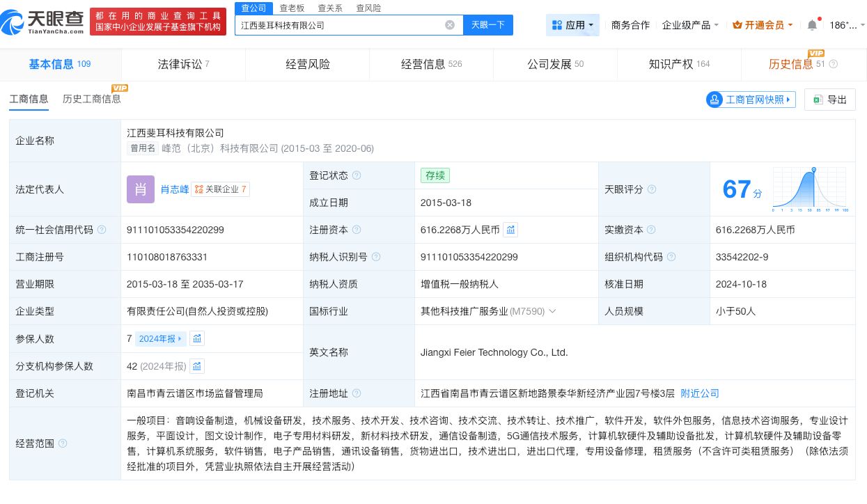The width and height of the screenshot is (867, 504).
Task: Expand the 国标行业 classification chevron
Action: [552, 311]
